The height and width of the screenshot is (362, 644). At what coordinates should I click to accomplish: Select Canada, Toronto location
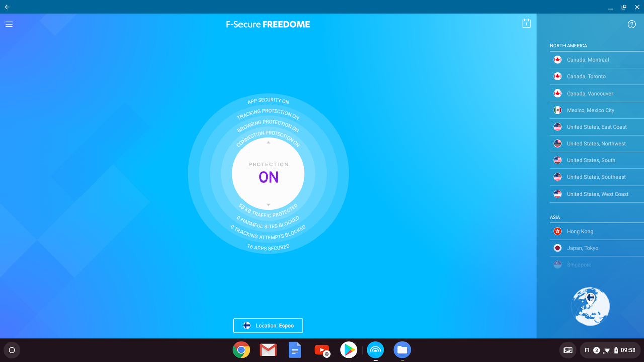[x=597, y=76]
